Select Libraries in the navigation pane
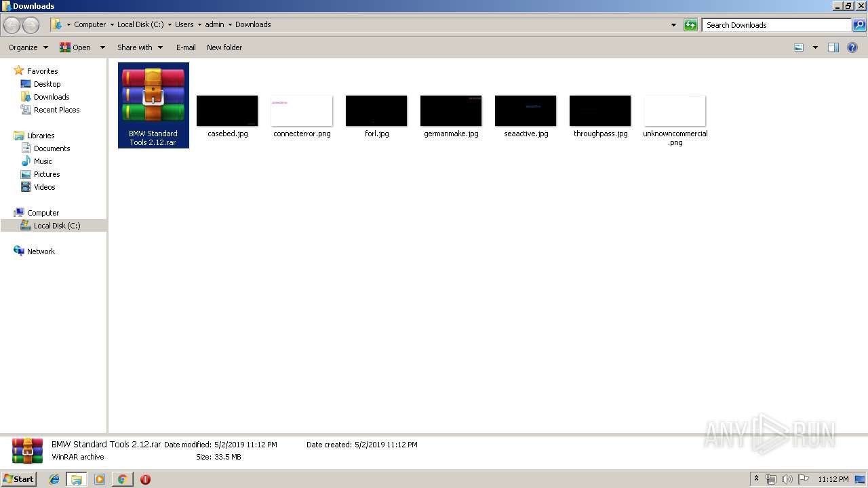The height and width of the screenshot is (488, 868). coord(41,136)
